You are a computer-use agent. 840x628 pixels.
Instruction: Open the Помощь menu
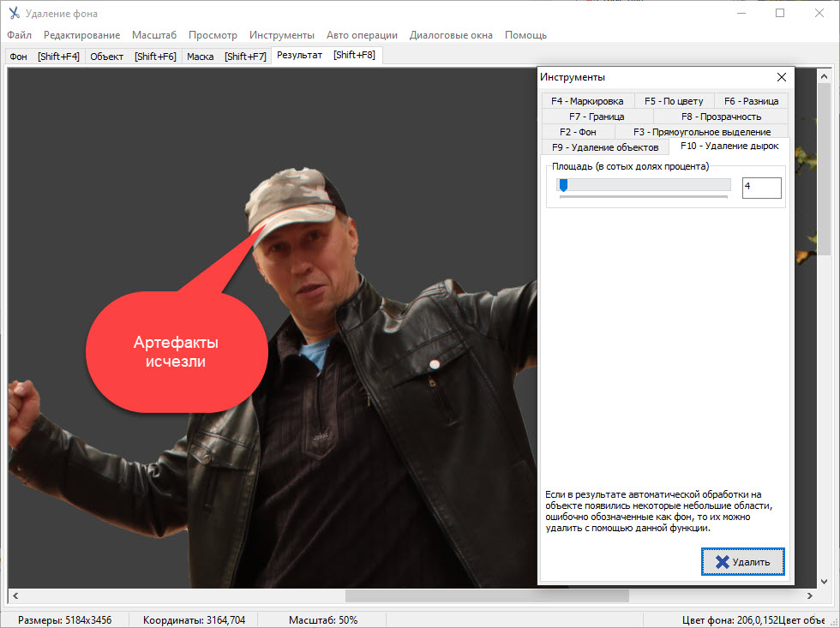[x=525, y=35]
